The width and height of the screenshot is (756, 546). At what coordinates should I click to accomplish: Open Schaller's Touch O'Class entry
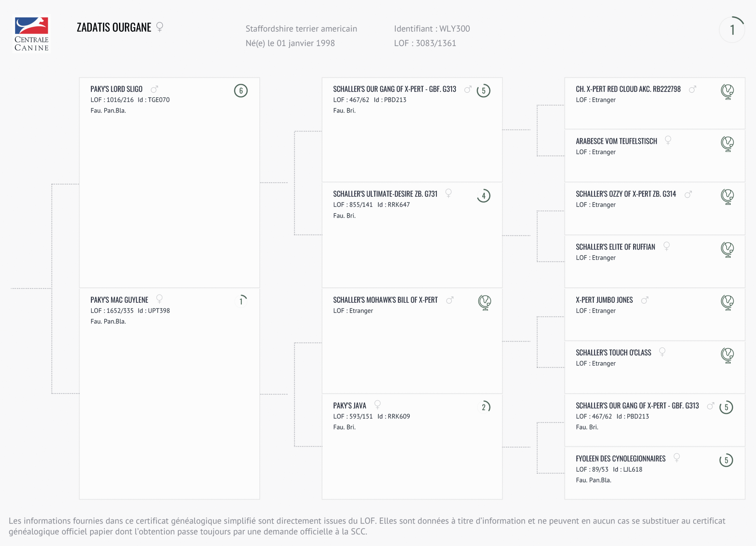[x=613, y=353]
